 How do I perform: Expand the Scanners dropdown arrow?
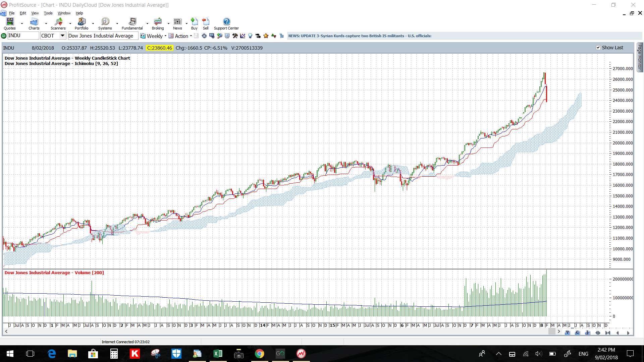coord(70,24)
